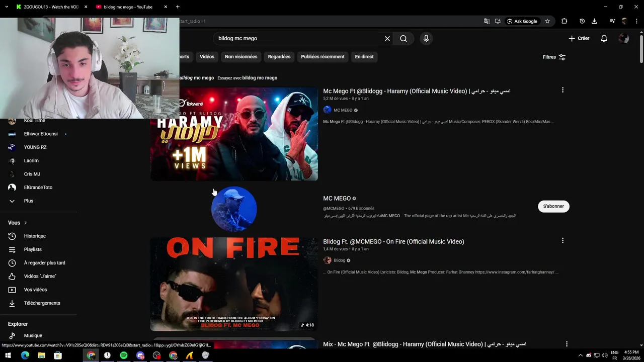Open more options for On Fire video
Viewport: 644px width, 362px height.
[562, 240]
